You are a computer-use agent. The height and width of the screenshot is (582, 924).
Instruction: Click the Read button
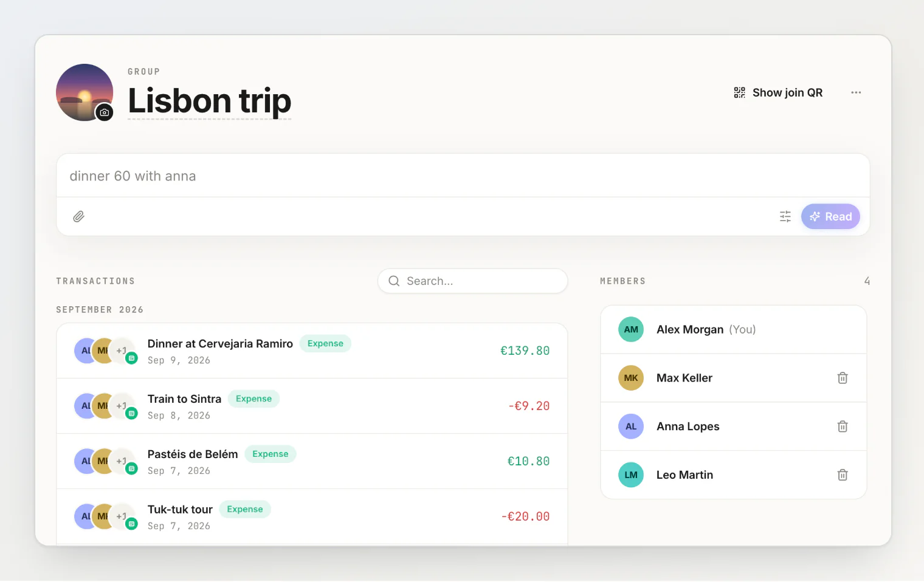[x=830, y=216]
